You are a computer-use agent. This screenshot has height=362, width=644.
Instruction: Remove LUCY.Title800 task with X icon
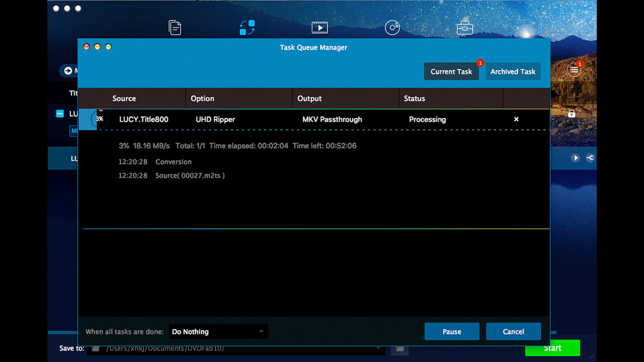click(516, 119)
